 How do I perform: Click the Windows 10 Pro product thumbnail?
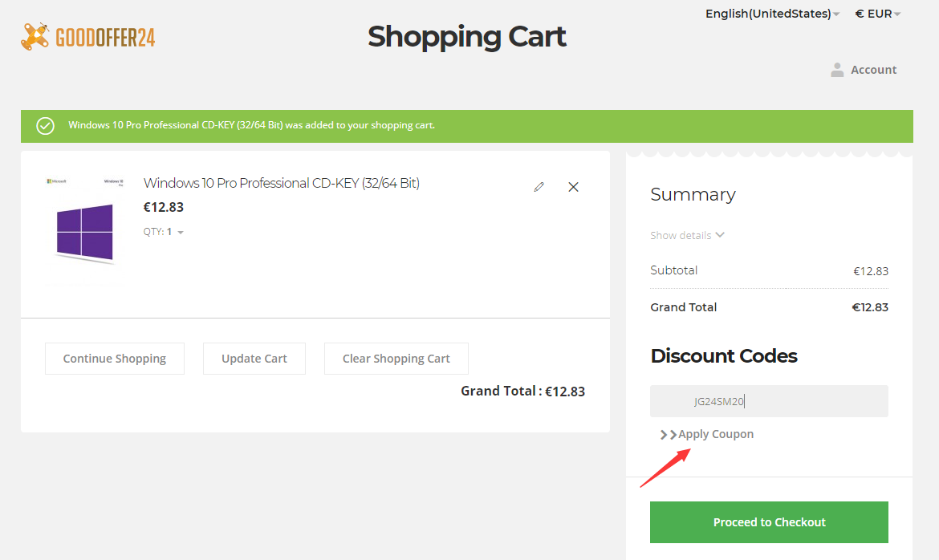click(x=84, y=230)
